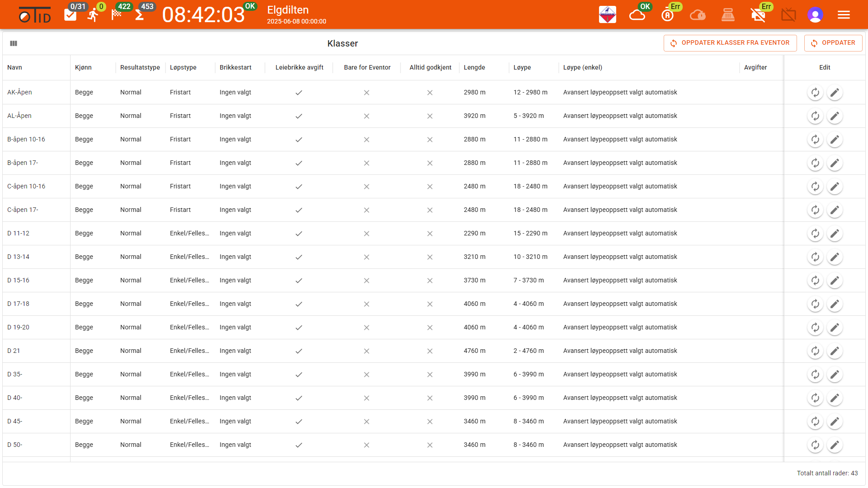Viewport: 868px width, 488px height.
Task: Click the '2 - 4760 m' course cell
Action: point(528,351)
